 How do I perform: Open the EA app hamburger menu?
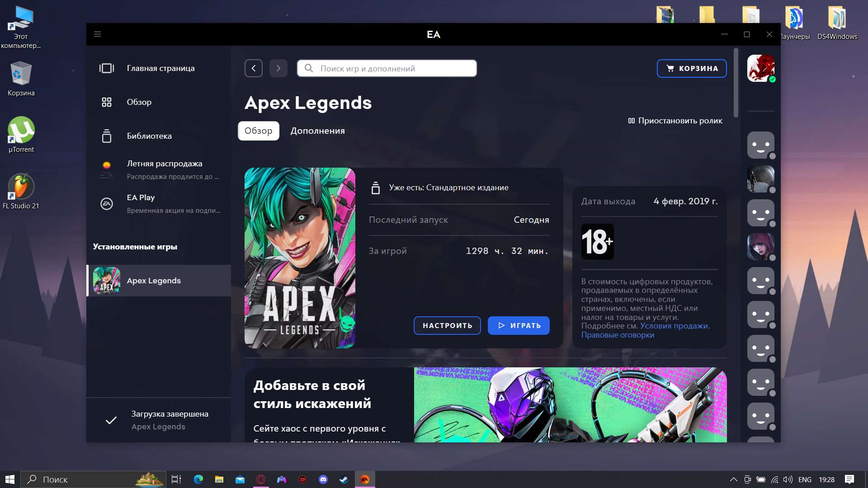(x=97, y=34)
